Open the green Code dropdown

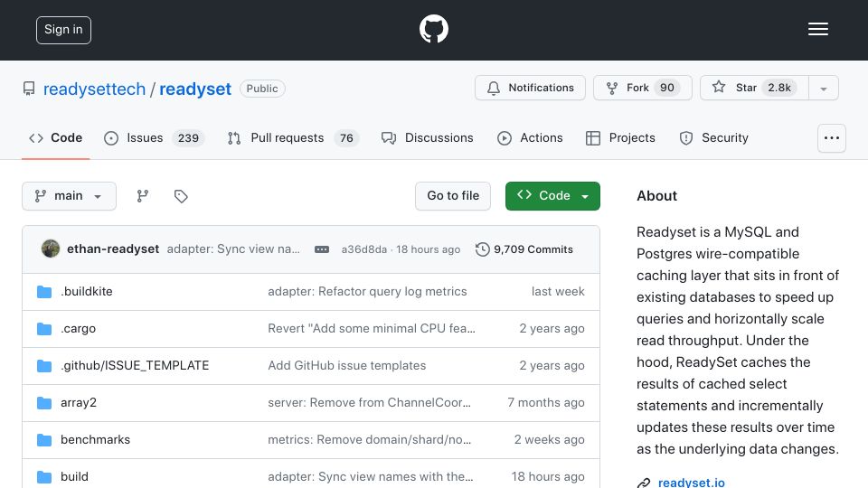(552, 196)
